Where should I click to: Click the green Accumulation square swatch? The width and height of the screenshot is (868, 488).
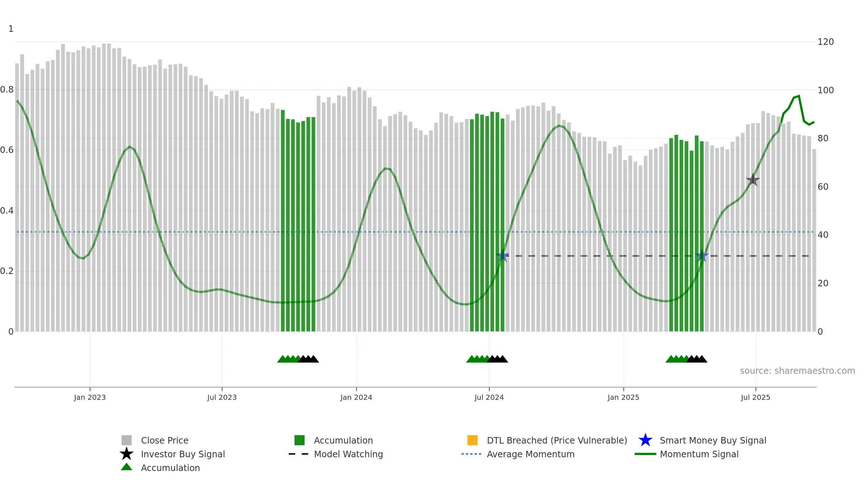[299, 440]
